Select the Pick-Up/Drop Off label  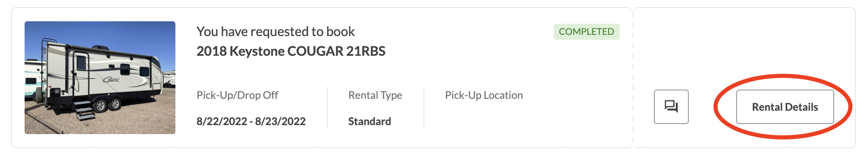237,95
